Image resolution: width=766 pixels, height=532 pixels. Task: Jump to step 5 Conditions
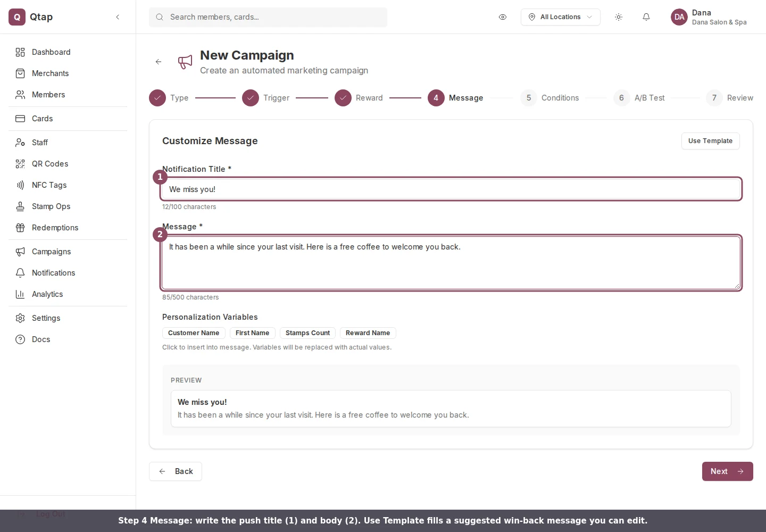(549, 98)
